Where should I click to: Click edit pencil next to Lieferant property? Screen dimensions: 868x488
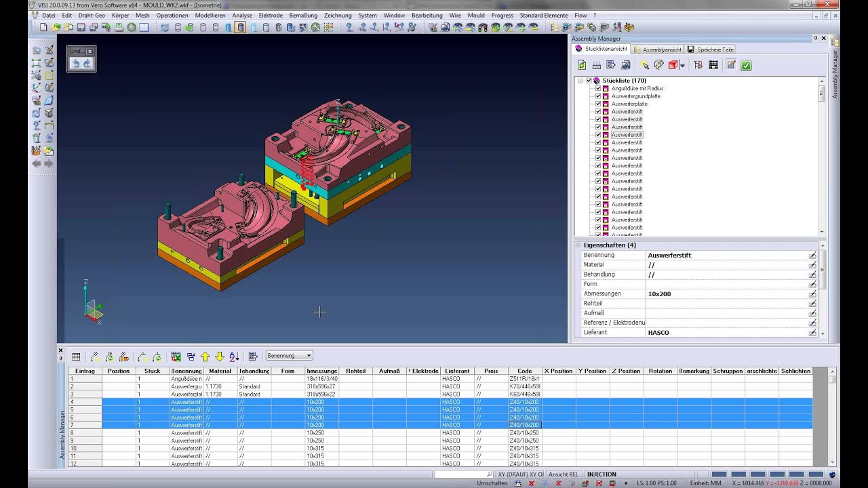point(812,333)
